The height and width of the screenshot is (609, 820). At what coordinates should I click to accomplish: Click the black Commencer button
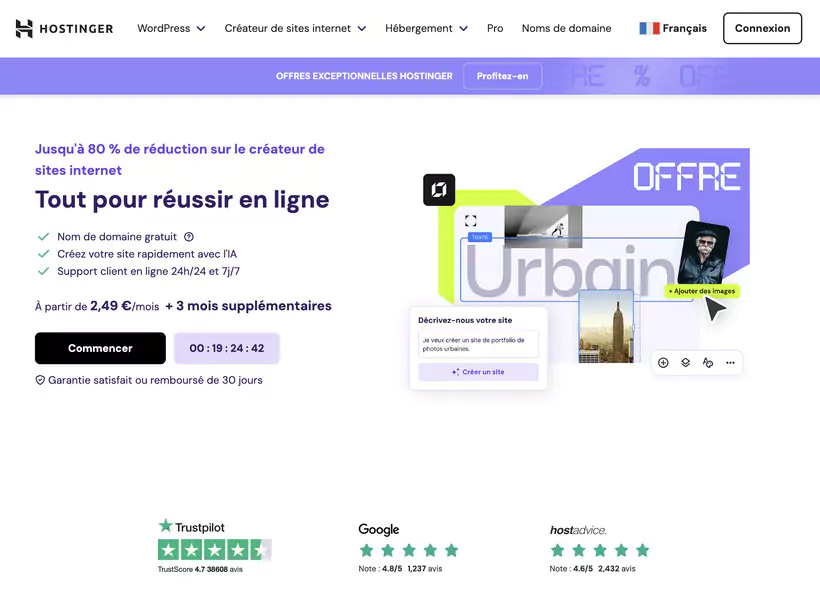100,348
